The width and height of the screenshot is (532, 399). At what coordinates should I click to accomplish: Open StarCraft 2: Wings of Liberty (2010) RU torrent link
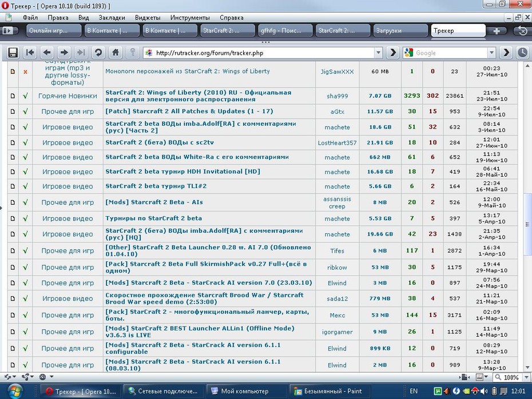198,96
